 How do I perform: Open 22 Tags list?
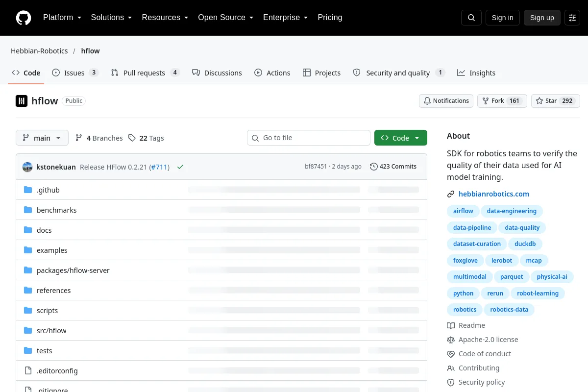point(146,138)
